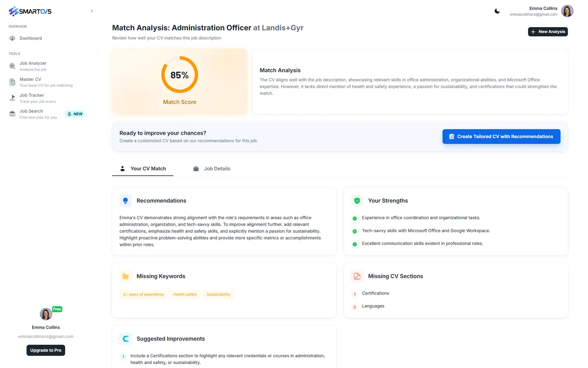
Task: Click the Your Strengths shield icon
Action: (x=357, y=201)
